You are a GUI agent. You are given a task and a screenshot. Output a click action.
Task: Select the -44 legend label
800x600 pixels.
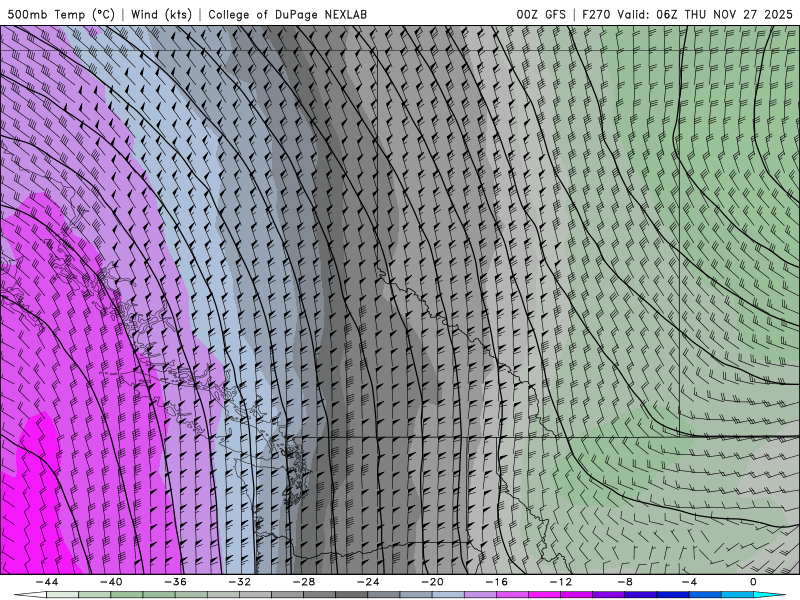47,582
